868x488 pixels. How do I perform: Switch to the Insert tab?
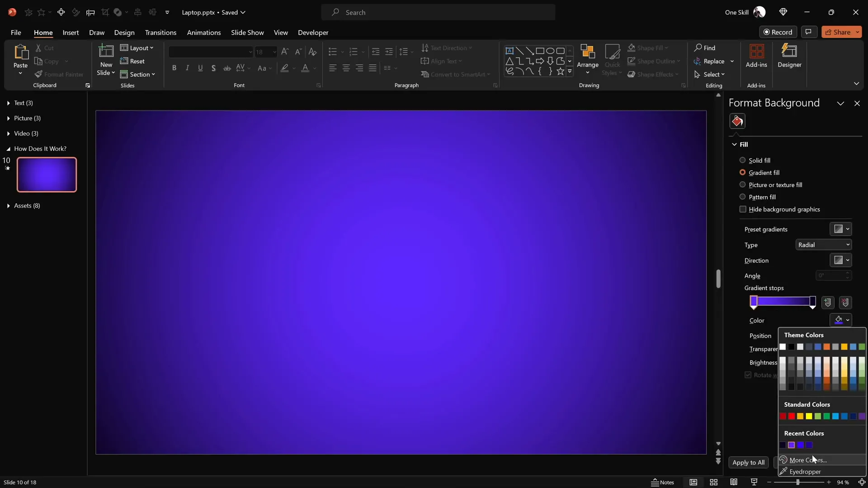pyautogui.click(x=71, y=33)
